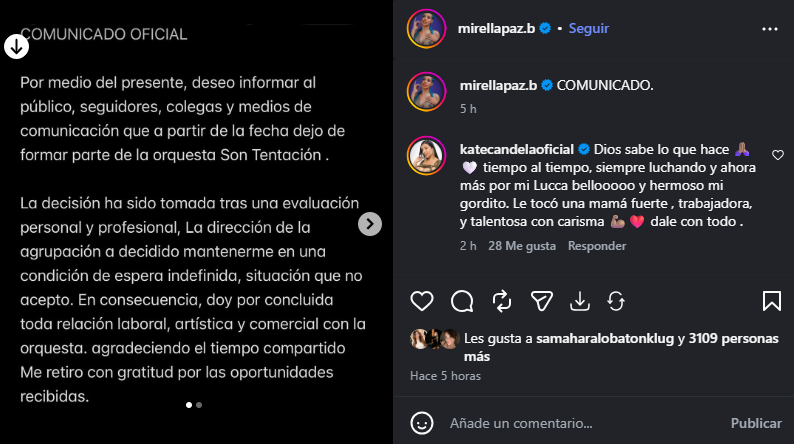Open emoji picker in comment box
Viewport: 794px width, 444px height.
tap(422, 423)
